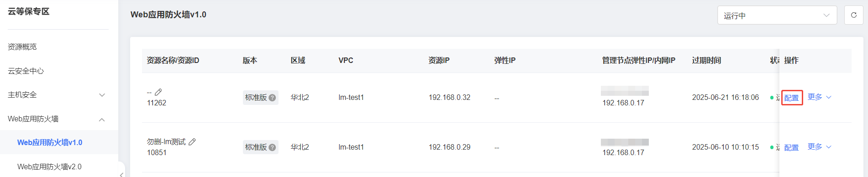Click the 资源IP 192.168.0.32 cell

click(x=449, y=98)
